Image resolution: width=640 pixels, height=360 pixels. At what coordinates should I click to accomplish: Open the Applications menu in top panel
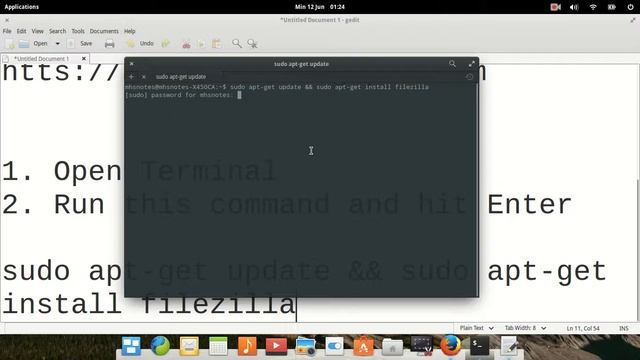pos(22,7)
